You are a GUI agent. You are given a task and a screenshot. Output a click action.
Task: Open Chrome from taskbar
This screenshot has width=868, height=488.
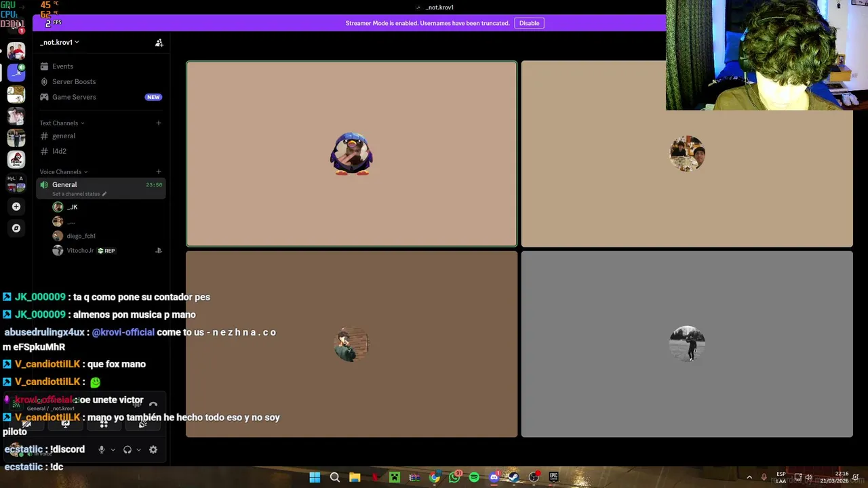pos(435,477)
